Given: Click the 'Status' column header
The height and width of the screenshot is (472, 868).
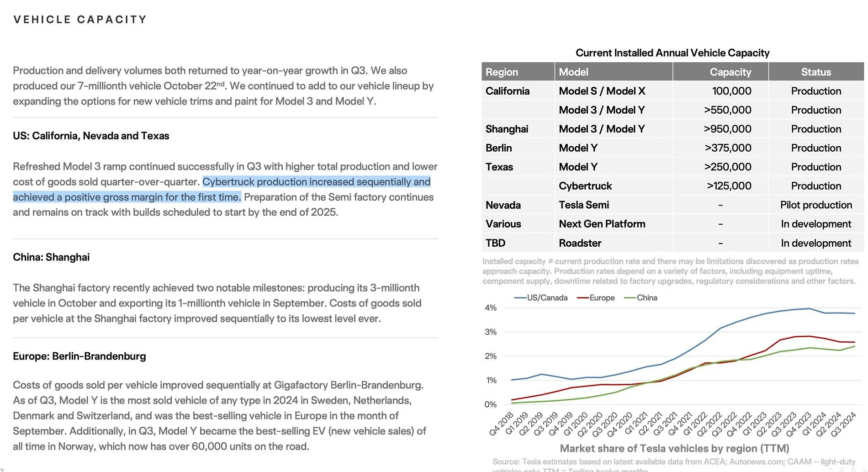Looking at the screenshot, I should (x=816, y=72).
